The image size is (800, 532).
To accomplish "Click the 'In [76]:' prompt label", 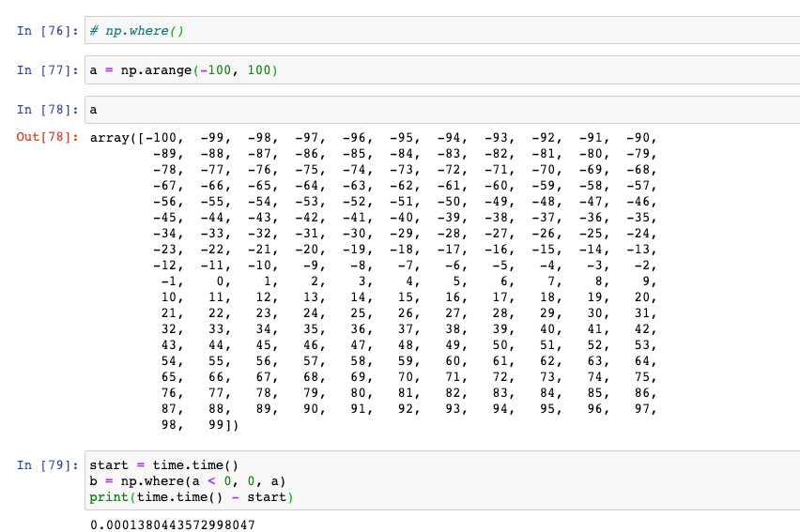I will click(48, 31).
